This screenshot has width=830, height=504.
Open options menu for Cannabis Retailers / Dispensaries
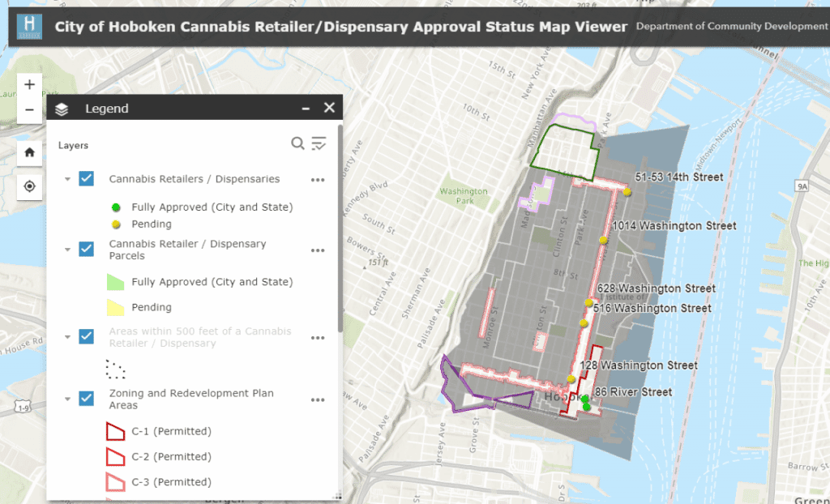(317, 179)
